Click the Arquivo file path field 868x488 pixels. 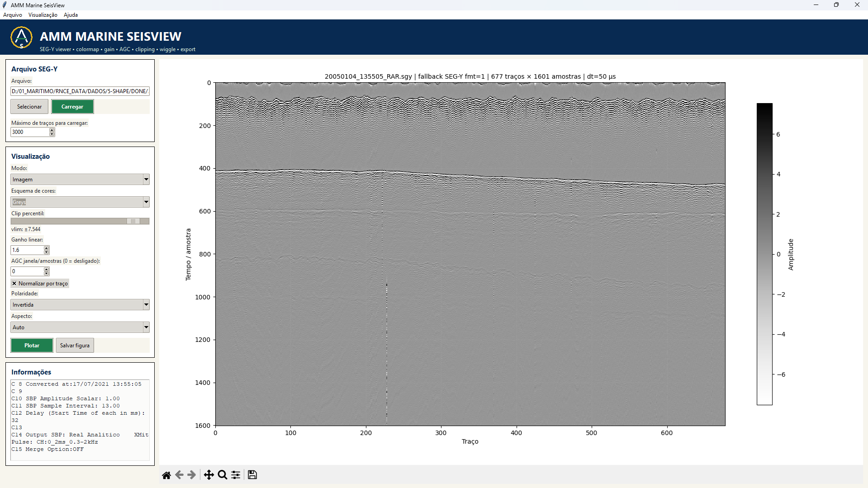(x=80, y=91)
